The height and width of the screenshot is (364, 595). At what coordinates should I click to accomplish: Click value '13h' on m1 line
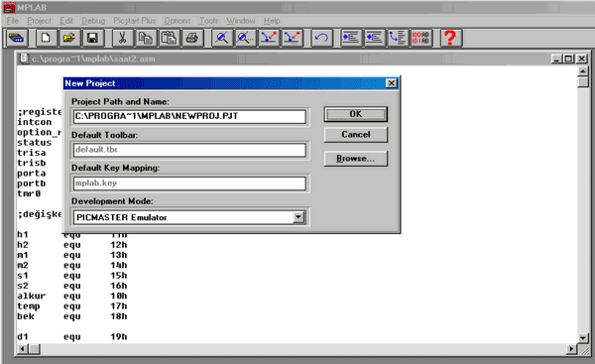coord(119,256)
